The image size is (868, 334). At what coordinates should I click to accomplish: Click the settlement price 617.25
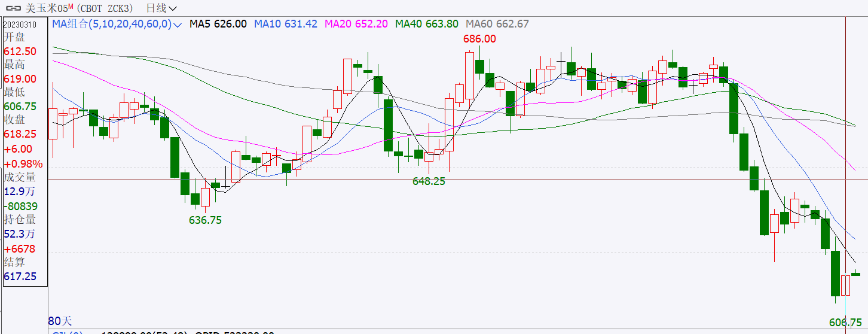[20, 277]
